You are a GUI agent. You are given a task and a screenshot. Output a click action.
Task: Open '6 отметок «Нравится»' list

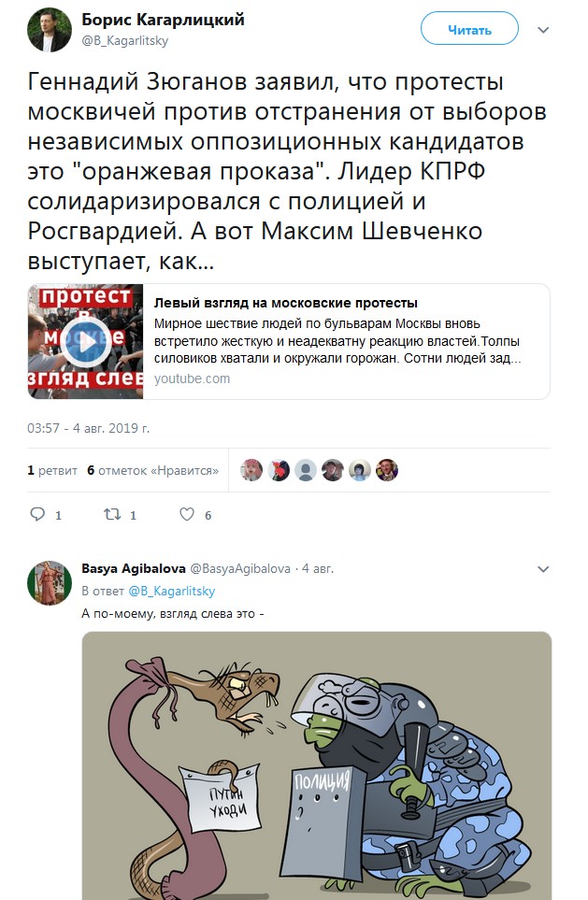[x=152, y=470]
